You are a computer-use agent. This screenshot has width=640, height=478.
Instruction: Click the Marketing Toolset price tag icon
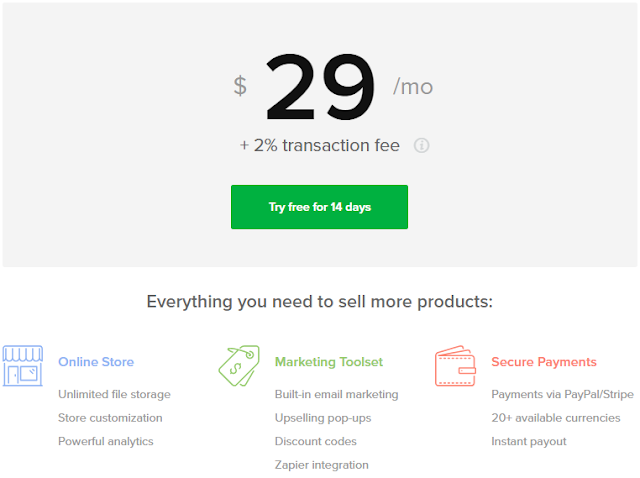coord(239,366)
